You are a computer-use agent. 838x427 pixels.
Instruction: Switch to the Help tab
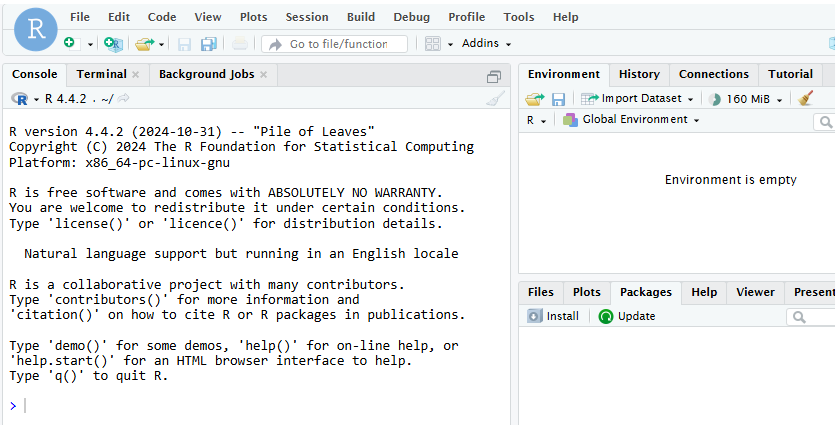pos(704,292)
